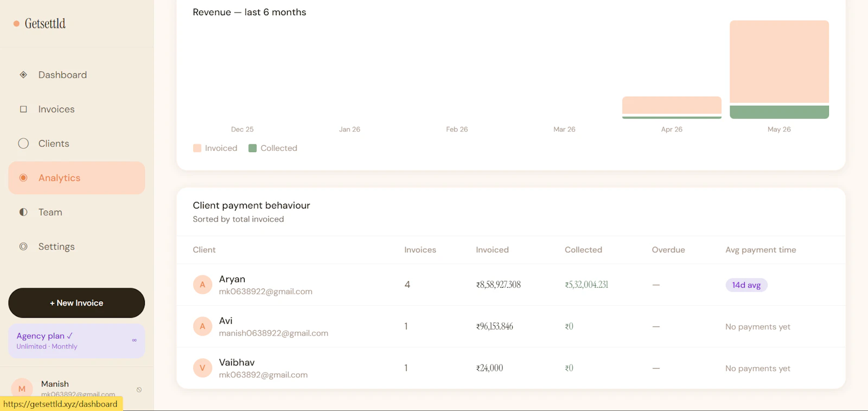
Task: Click No payments yet in Vaibhav's row
Action: [x=758, y=369]
